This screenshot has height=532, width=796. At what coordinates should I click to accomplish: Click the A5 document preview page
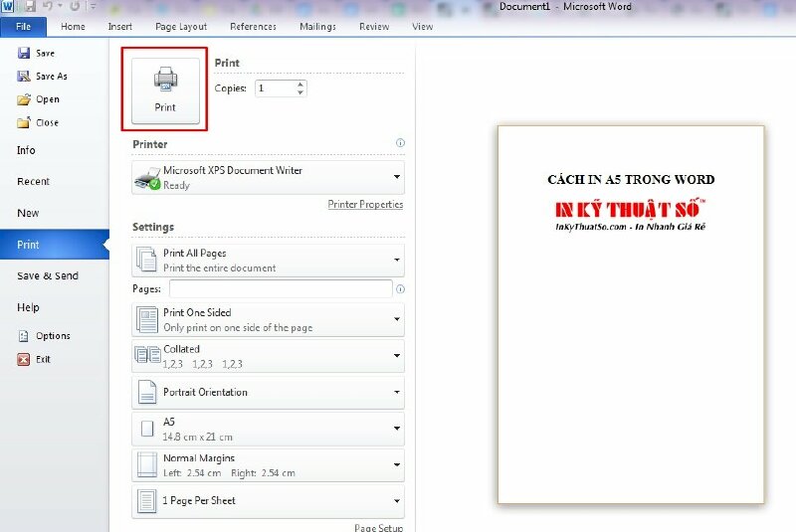[x=631, y=314]
